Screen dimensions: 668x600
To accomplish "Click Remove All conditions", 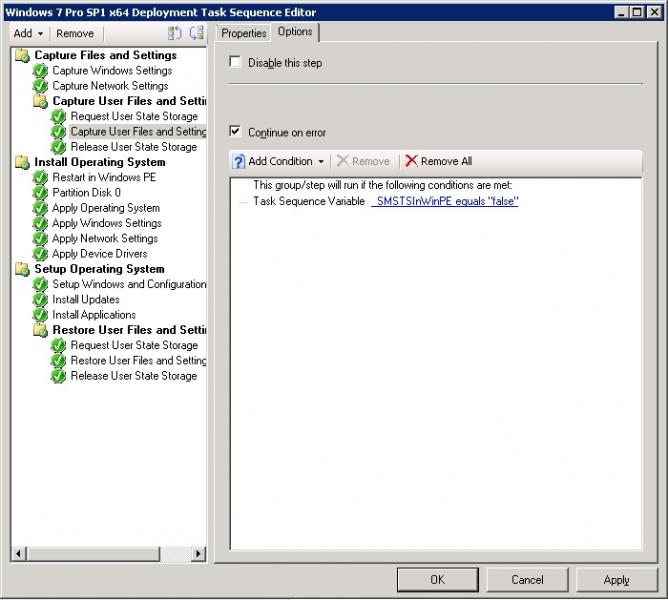I will [438, 161].
